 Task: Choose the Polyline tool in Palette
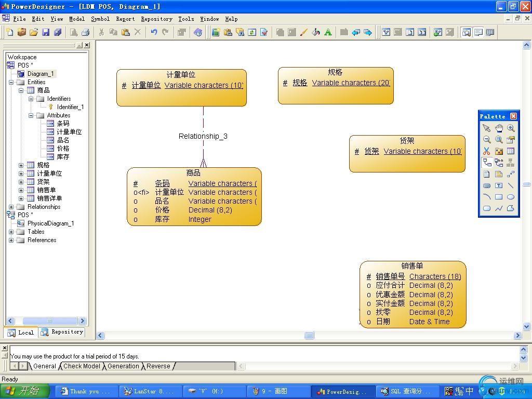[499, 208]
